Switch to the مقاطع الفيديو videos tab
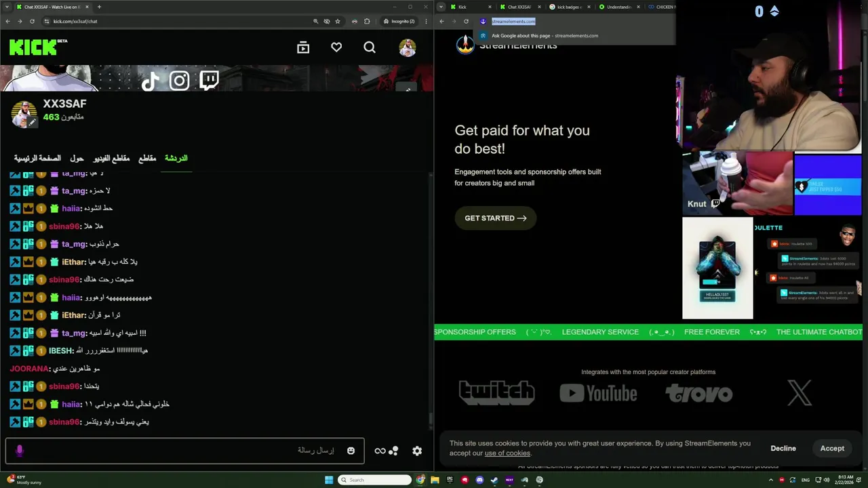 pos(111,158)
